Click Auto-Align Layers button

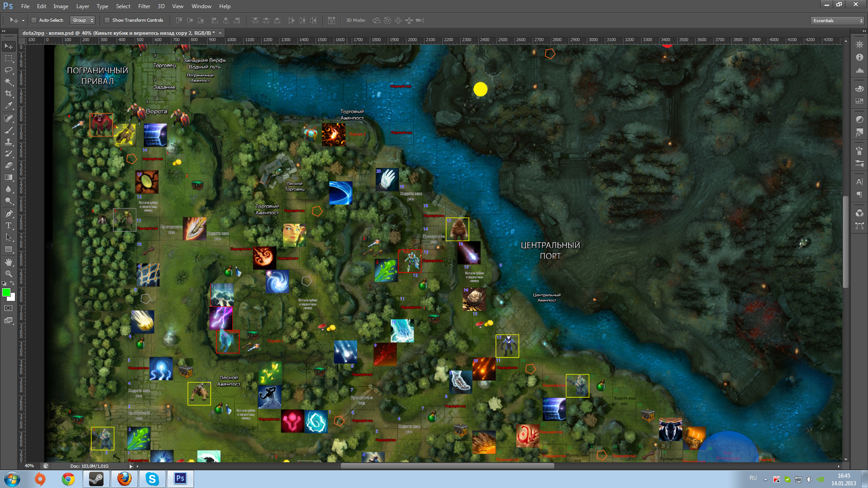331,20
